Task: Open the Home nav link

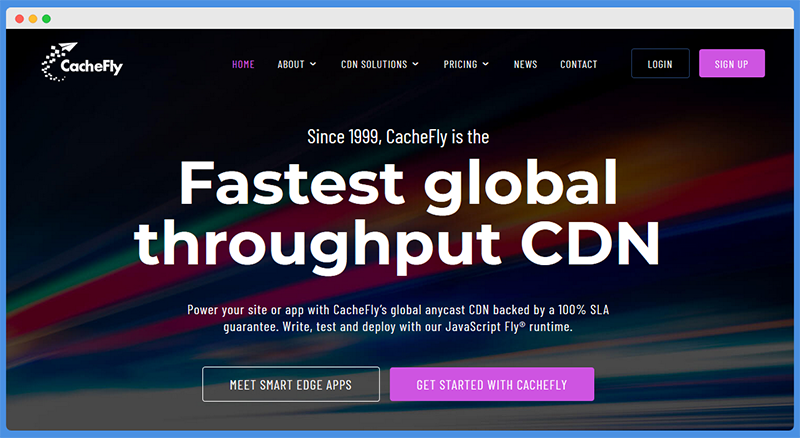Action: point(243,64)
